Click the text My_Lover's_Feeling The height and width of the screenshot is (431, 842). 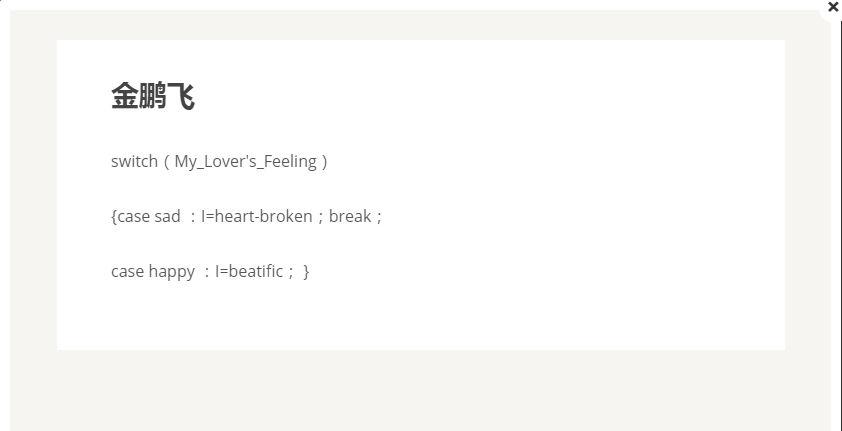(x=245, y=162)
